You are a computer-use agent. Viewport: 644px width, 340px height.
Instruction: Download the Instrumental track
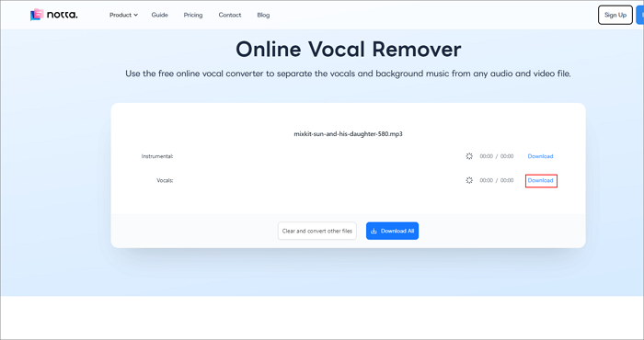coord(540,156)
